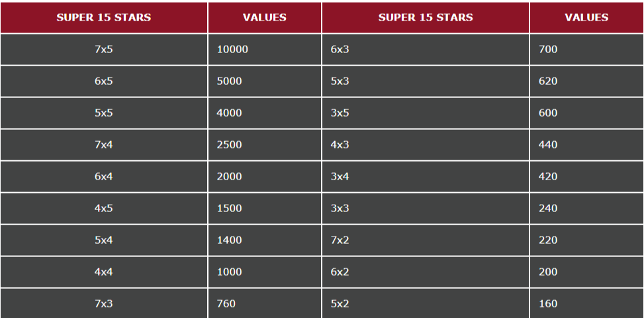Click the 5x5 table cell

point(104,113)
